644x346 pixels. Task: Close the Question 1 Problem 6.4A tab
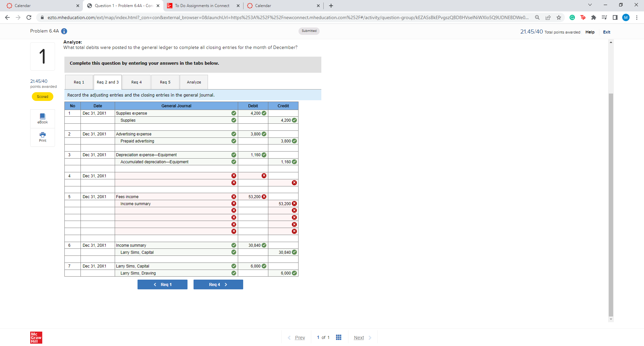[x=158, y=6]
